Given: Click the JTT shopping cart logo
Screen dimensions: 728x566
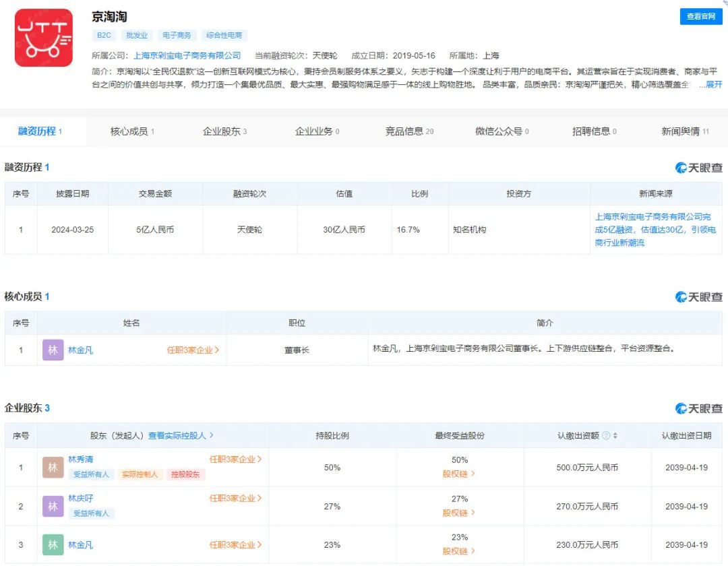Looking at the screenshot, I should (44, 38).
